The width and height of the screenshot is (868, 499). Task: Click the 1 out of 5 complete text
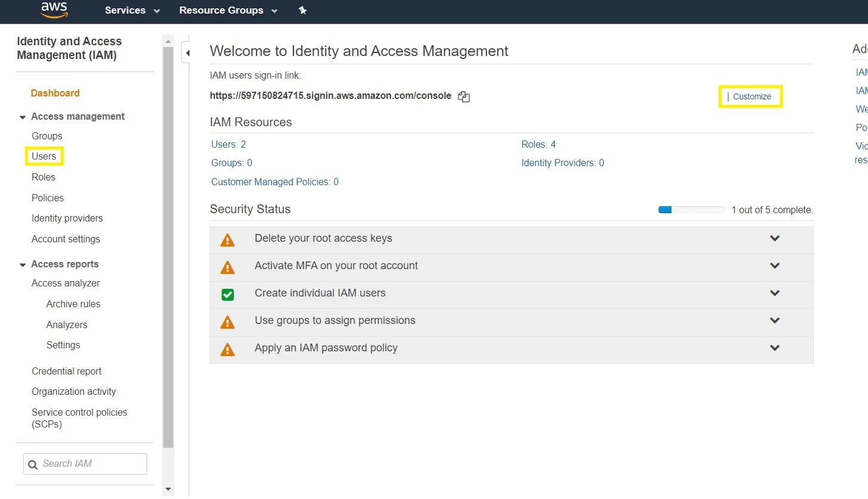click(772, 210)
